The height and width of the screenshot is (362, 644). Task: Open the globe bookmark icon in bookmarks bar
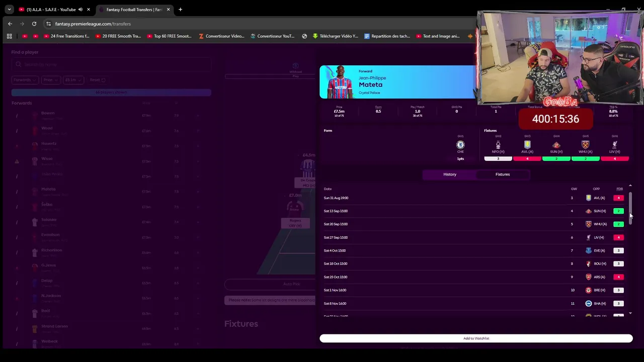tap(304, 36)
